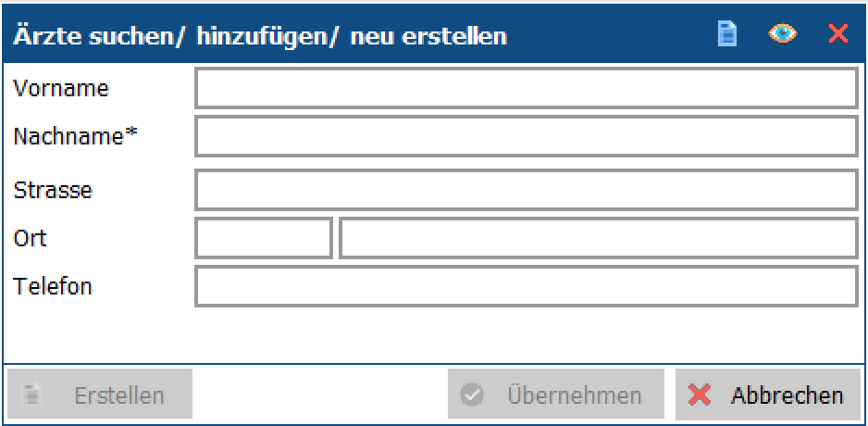Click the gray document icon on Erstellen
Image resolution: width=868 pixels, height=426 pixels.
coord(31,395)
